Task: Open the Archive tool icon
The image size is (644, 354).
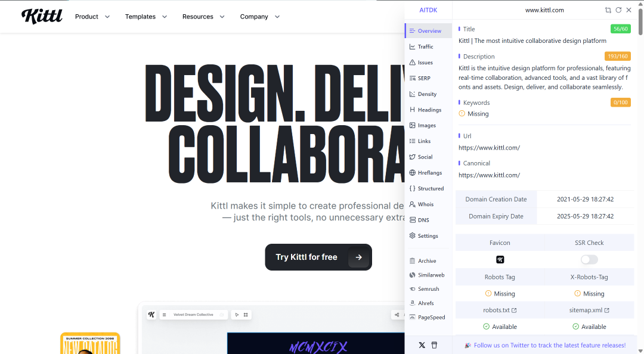Action: click(x=413, y=261)
